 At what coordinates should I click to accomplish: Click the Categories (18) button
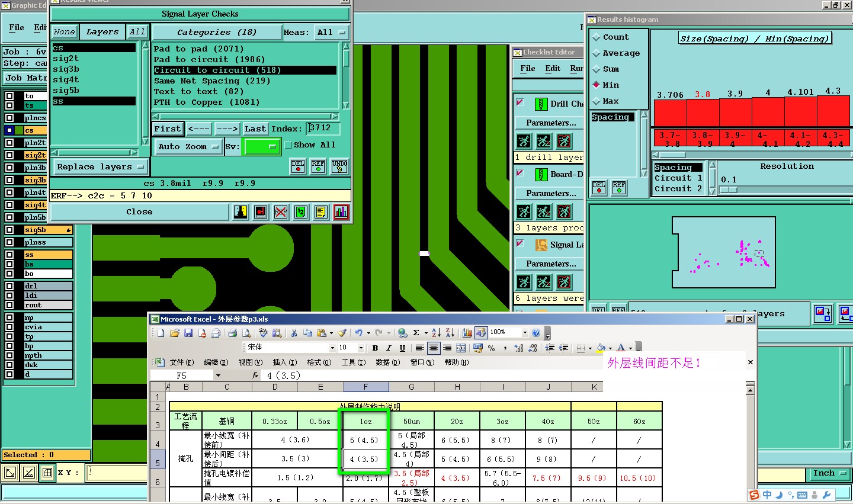click(x=217, y=32)
